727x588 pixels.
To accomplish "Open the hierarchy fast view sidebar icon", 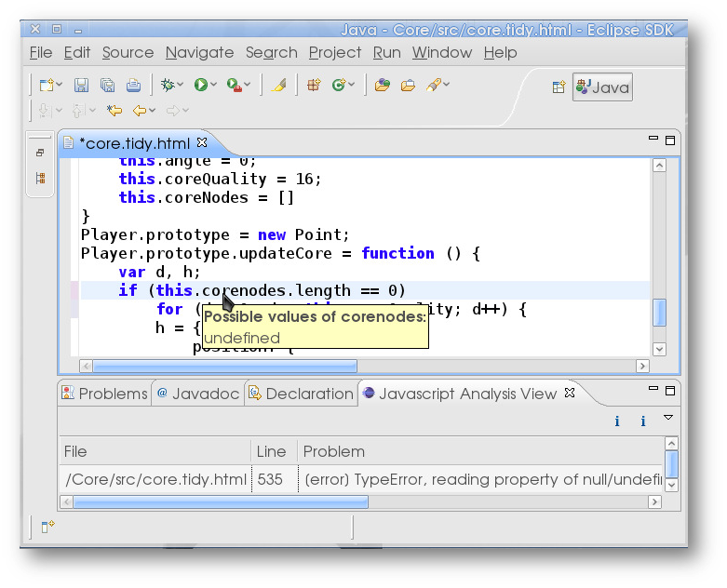I will pos(40,178).
